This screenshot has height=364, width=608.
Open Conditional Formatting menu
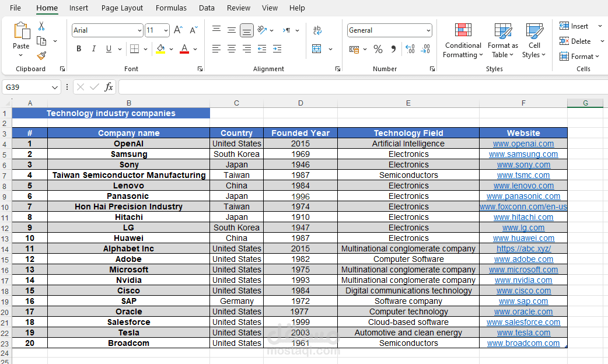[463, 41]
